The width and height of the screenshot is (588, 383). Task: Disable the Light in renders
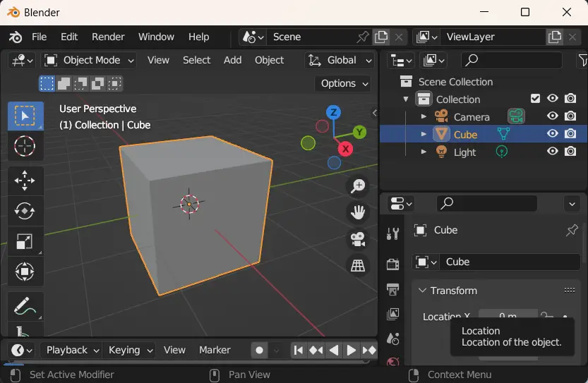pos(570,152)
